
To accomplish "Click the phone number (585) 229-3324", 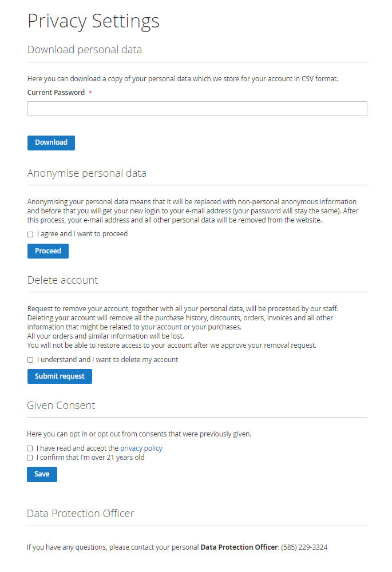I will click(304, 547).
